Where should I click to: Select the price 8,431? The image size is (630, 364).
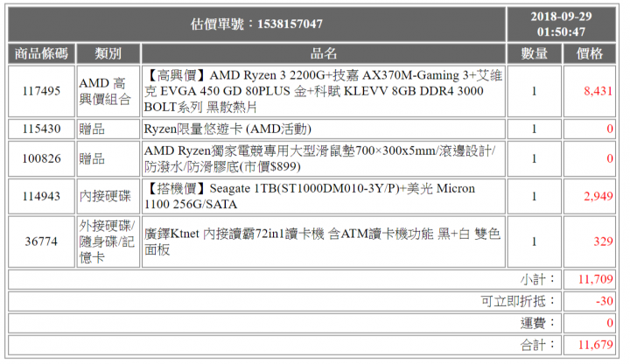pos(598,91)
